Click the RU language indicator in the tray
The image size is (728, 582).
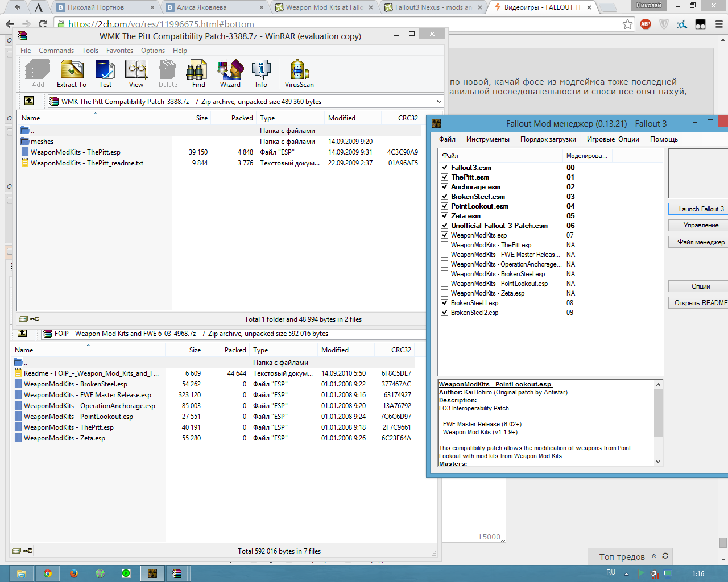click(611, 572)
